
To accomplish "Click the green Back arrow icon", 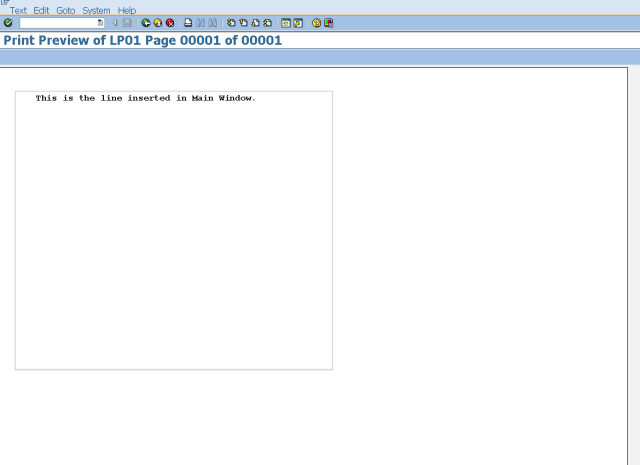I will [x=146, y=23].
